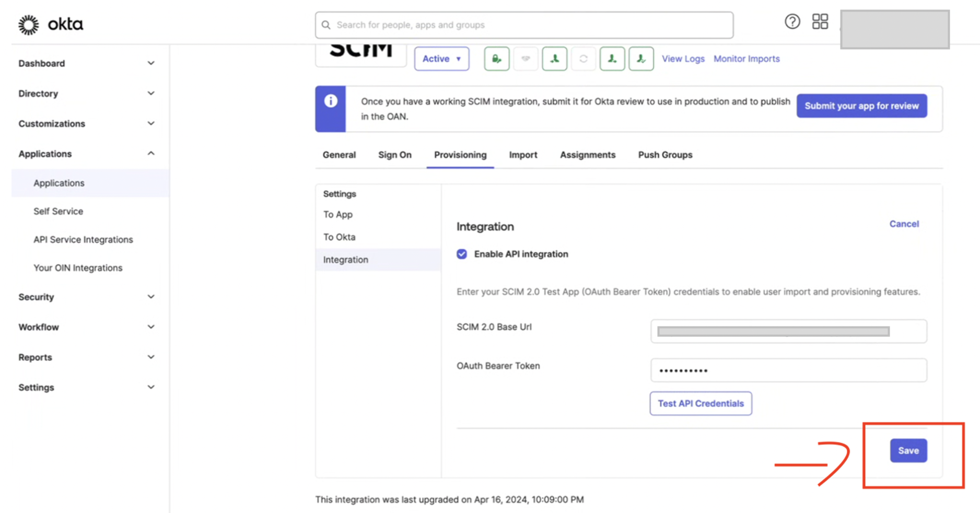Open Self Service in sidebar
This screenshot has height=513, width=980.
pos(58,211)
